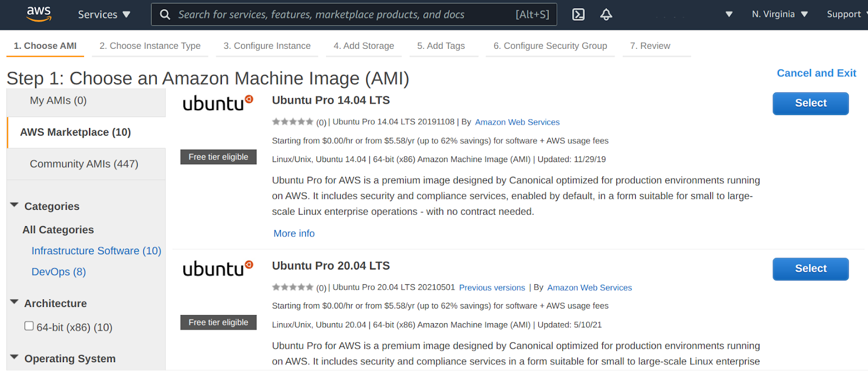Screen dimensions: 868x392
Task: Switch to 1. Choose AMI step
Action: coord(45,46)
